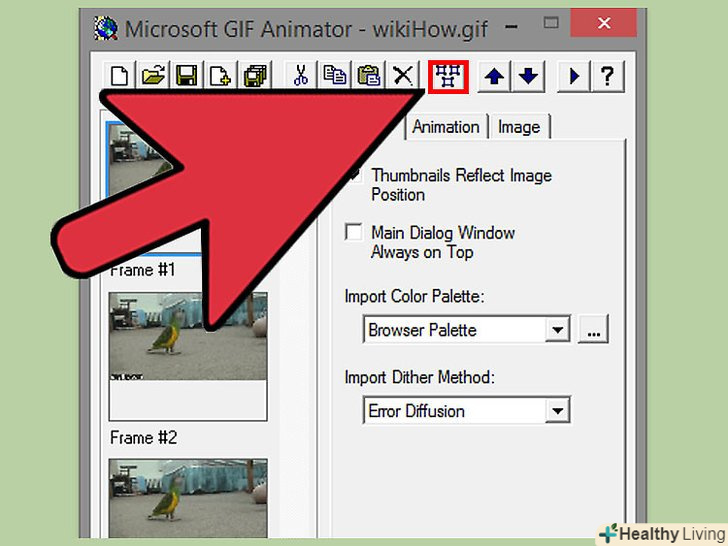Switch to the Animation tab

[x=446, y=127]
